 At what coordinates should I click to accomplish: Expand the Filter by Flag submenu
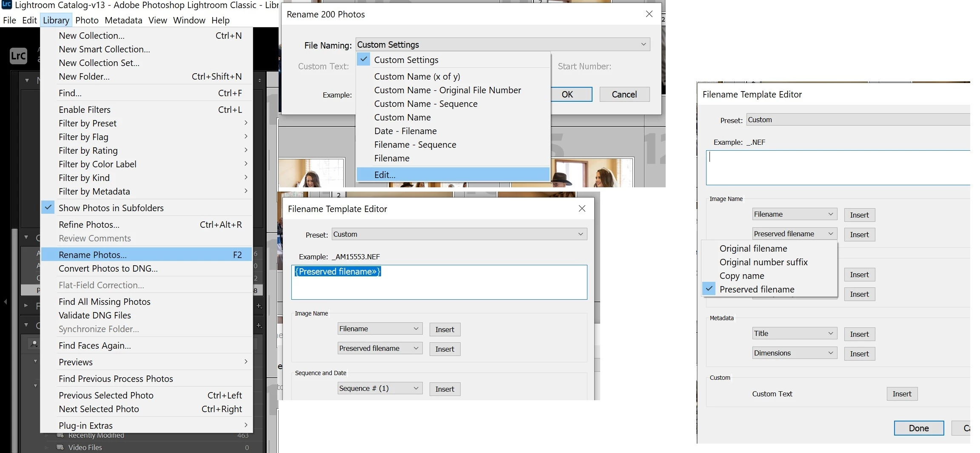(x=146, y=137)
